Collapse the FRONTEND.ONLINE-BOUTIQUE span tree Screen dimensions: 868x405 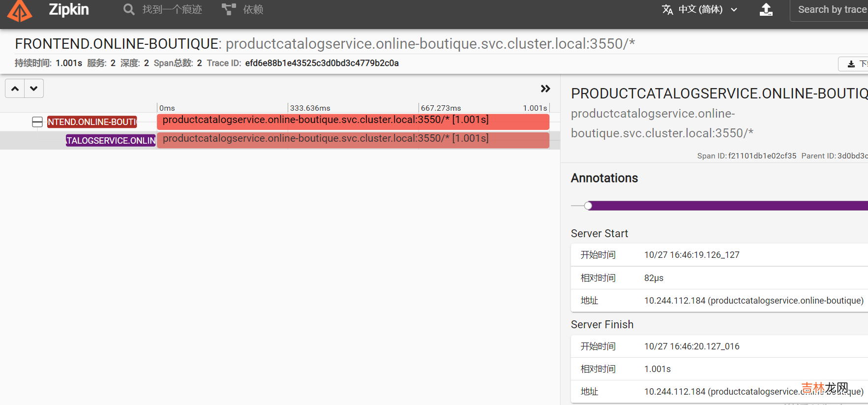pyautogui.click(x=37, y=122)
